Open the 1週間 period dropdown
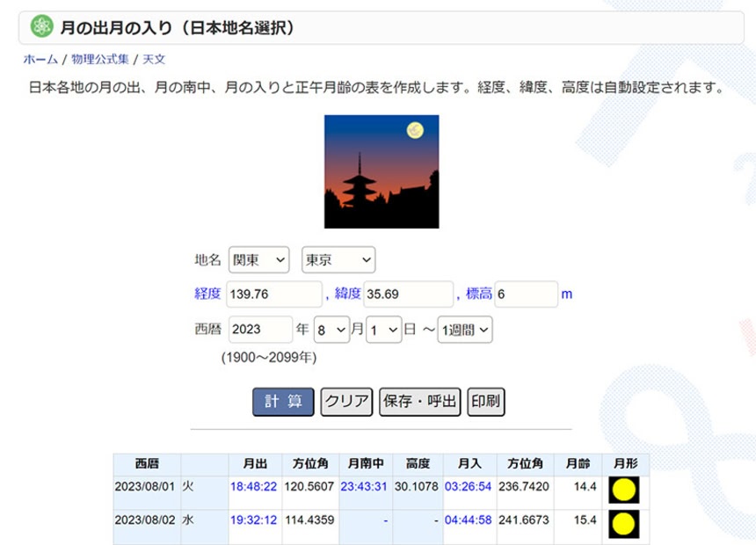 (x=465, y=330)
